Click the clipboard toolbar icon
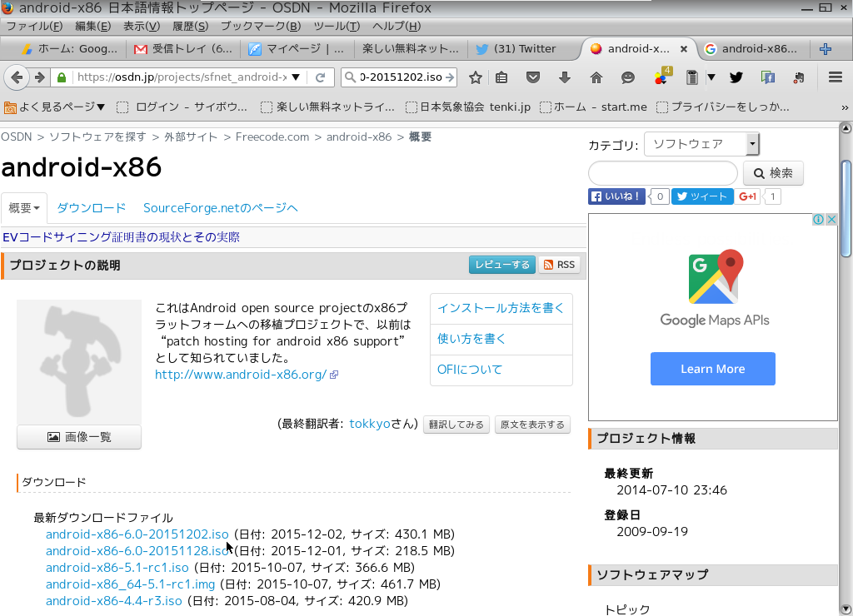The width and height of the screenshot is (853, 616). (691, 77)
